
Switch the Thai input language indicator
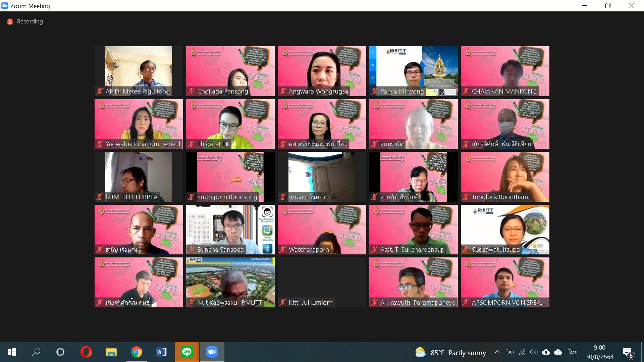[573, 352]
